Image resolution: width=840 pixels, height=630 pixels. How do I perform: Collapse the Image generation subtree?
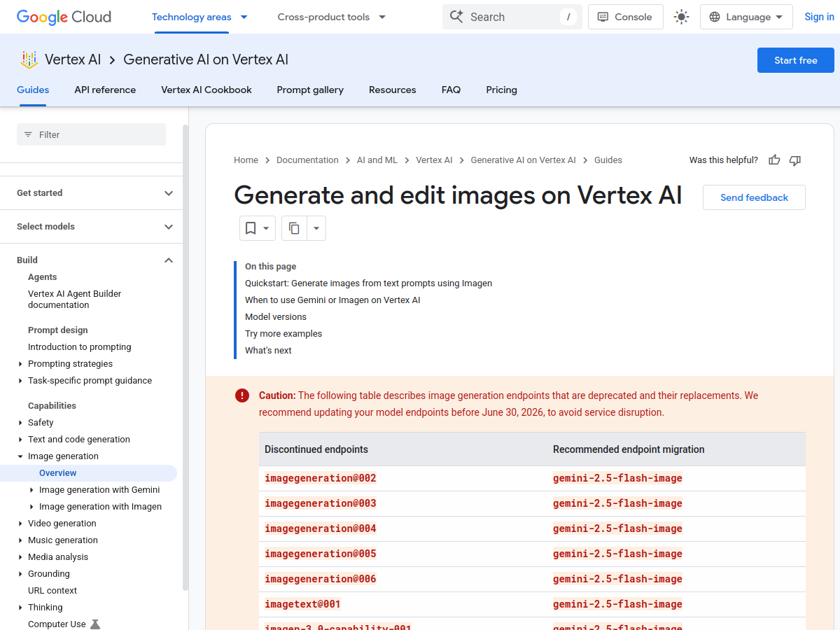click(x=20, y=456)
